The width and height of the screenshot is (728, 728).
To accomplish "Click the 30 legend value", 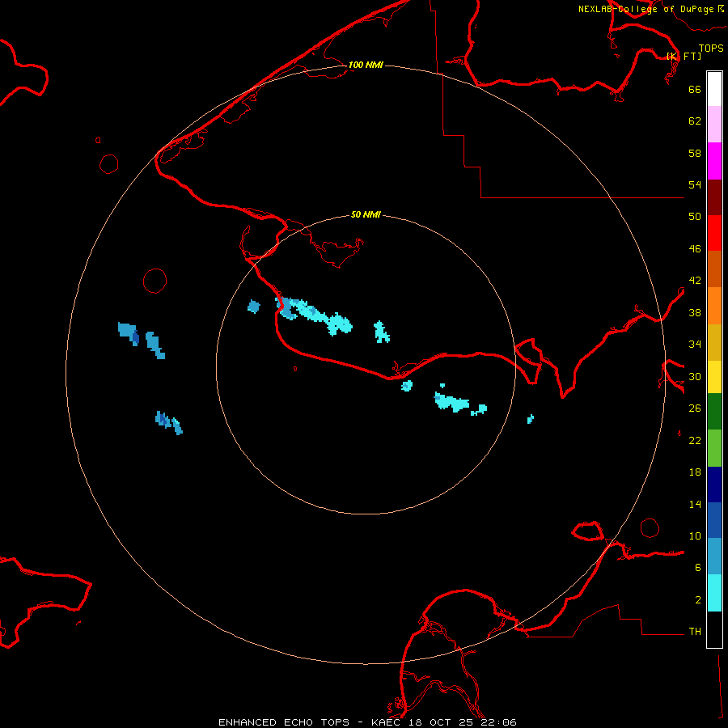I will click(695, 376).
